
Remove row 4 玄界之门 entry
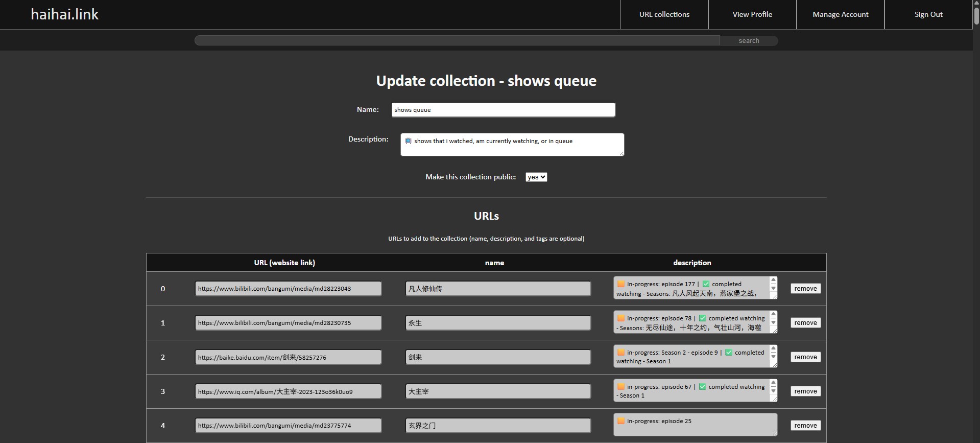click(x=805, y=426)
